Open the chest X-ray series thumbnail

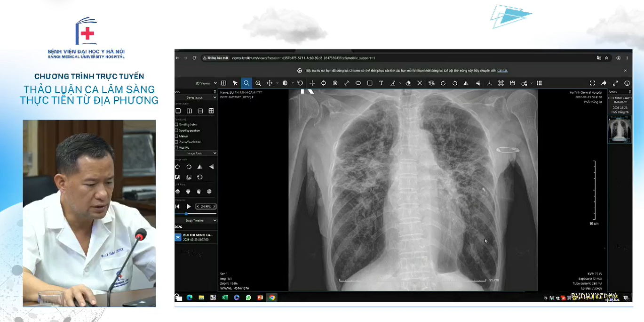point(620,129)
